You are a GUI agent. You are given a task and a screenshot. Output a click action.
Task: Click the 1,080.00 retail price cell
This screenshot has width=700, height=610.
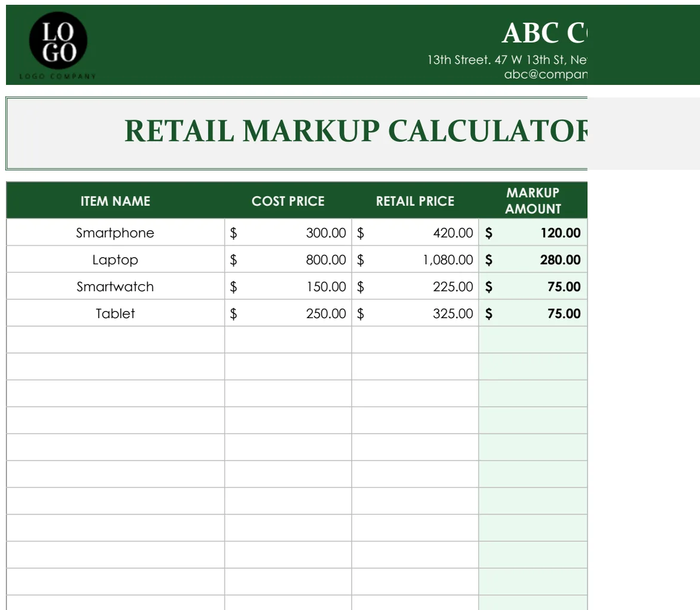coord(415,260)
